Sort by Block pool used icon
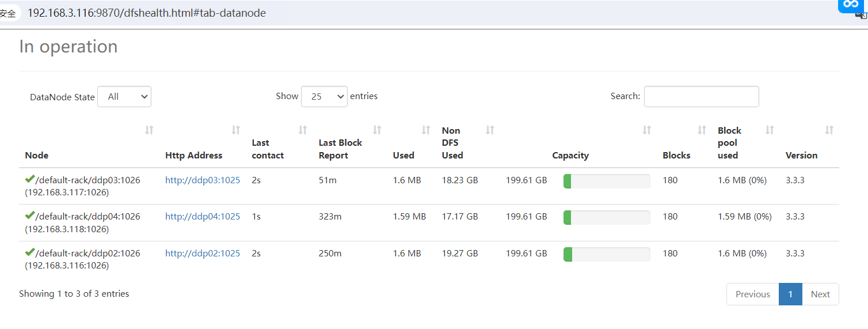Screen dimensions: 868x329 coord(770,130)
